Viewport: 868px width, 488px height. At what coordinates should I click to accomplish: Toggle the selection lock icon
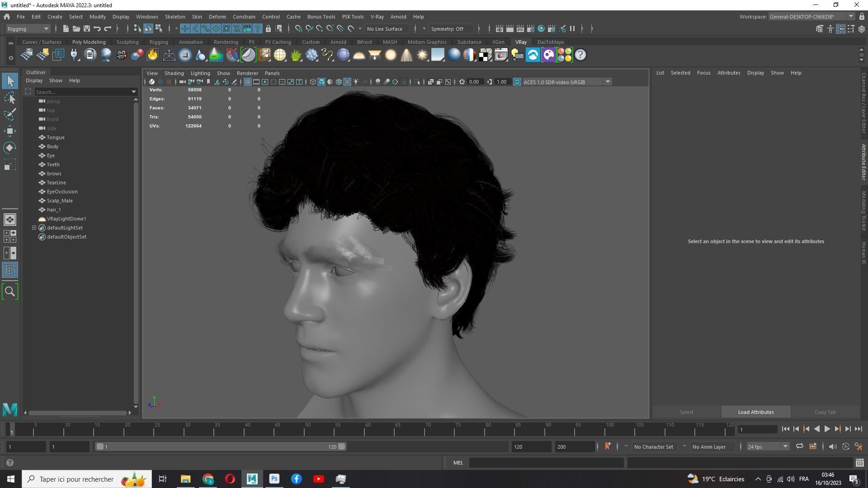pos(268,29)
